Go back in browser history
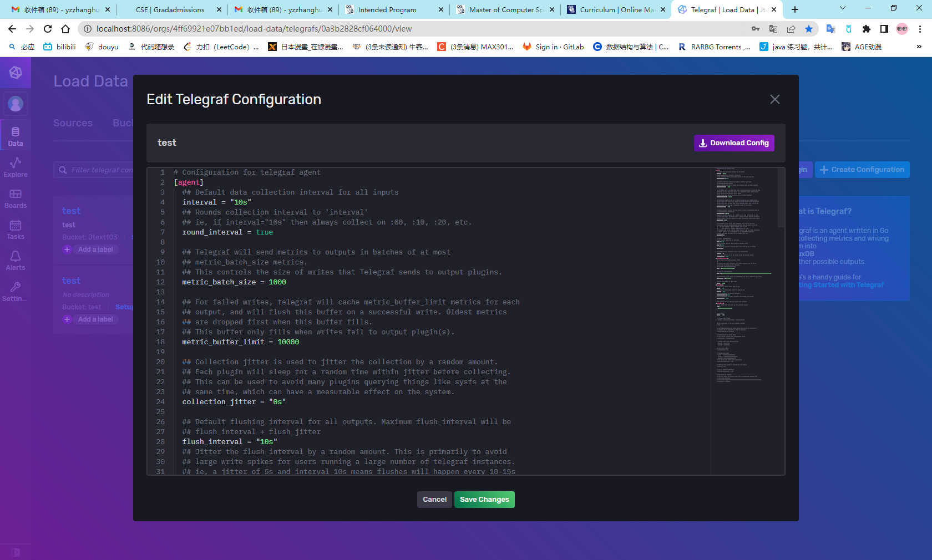 tap(12, 29)
